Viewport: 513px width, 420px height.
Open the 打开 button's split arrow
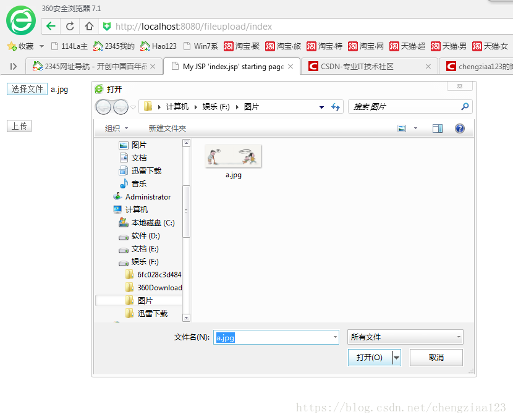click(396, 358)
